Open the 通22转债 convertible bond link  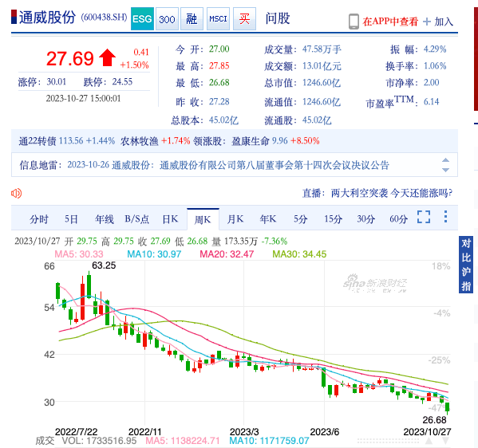click(38, 141)
